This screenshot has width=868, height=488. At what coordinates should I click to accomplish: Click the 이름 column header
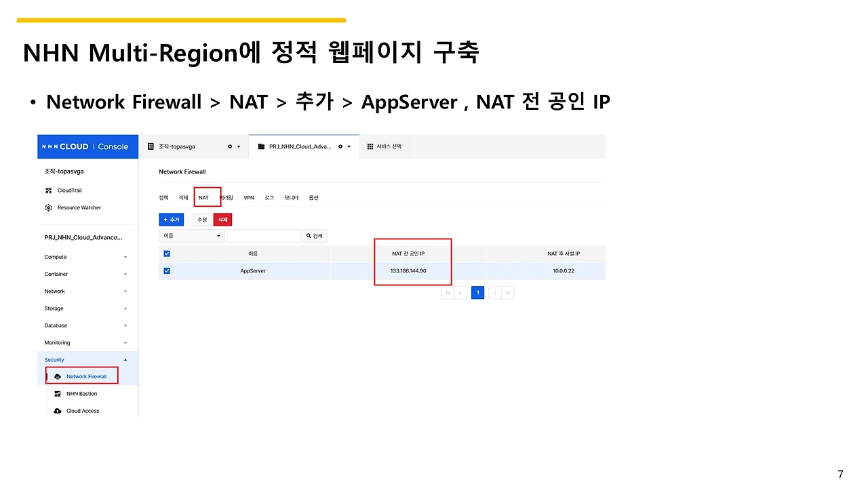point(253,253)
